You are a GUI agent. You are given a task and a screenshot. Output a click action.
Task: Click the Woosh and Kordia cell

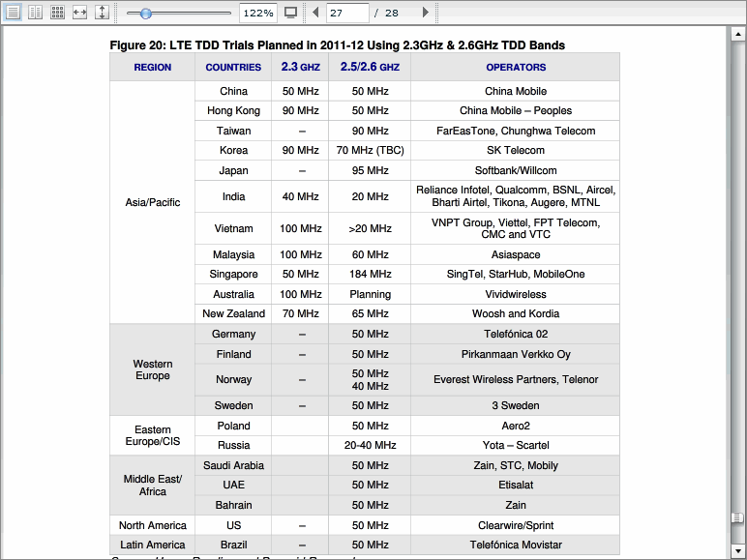(516, 313)
